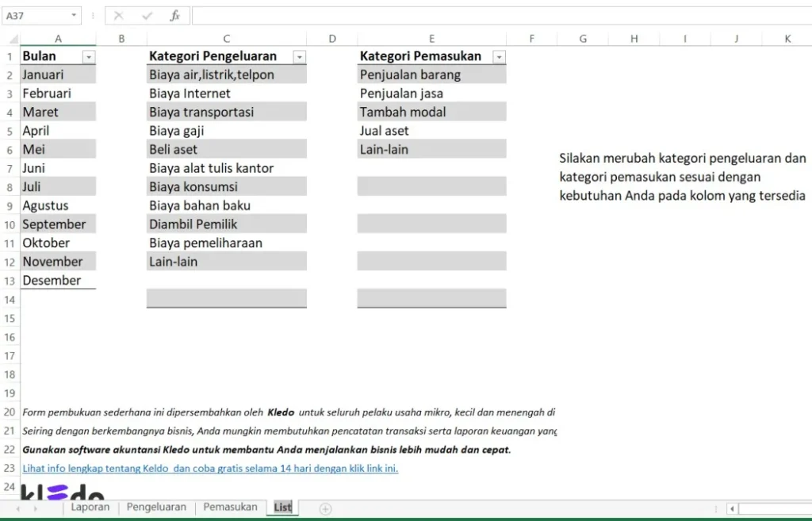Open the Kategori Pengeluaran filter dropdown
812x521 pixels.
299,56
